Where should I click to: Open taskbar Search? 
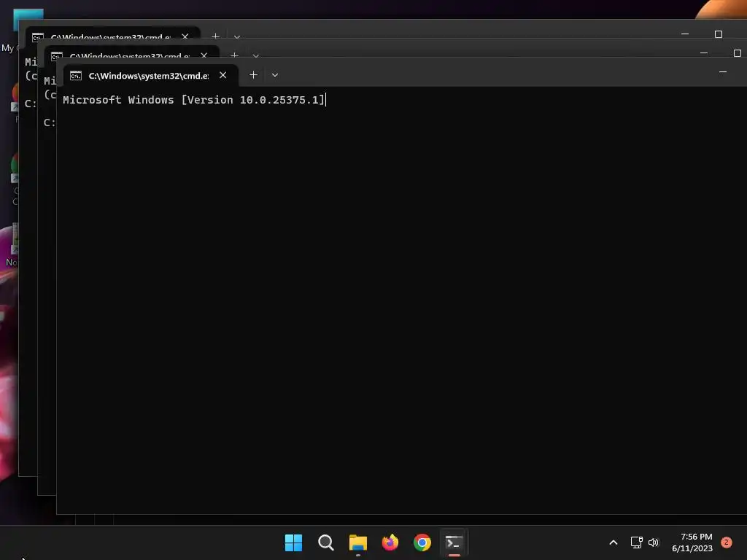326,542
